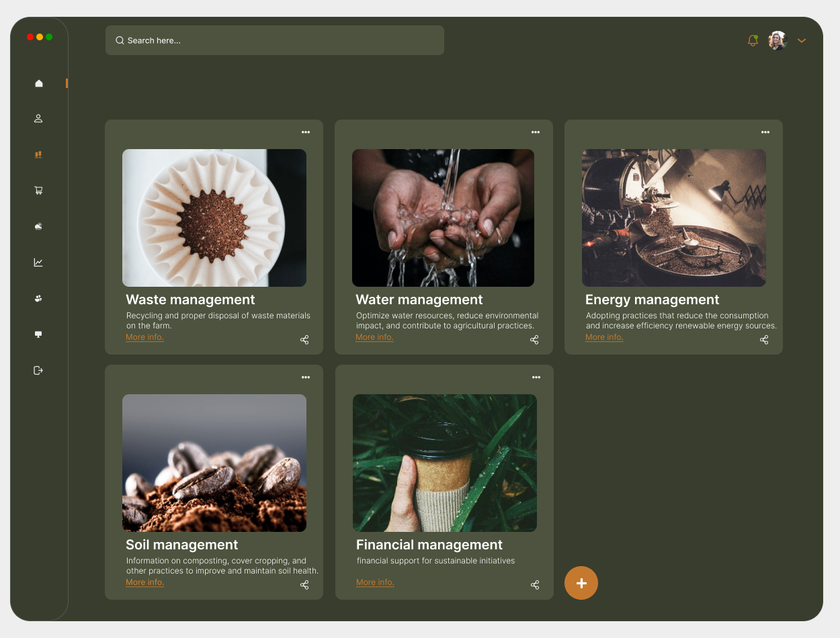840x638 pixels.
Task: Open 'More info.' under Waste management
Action: (x=144, y=337)
